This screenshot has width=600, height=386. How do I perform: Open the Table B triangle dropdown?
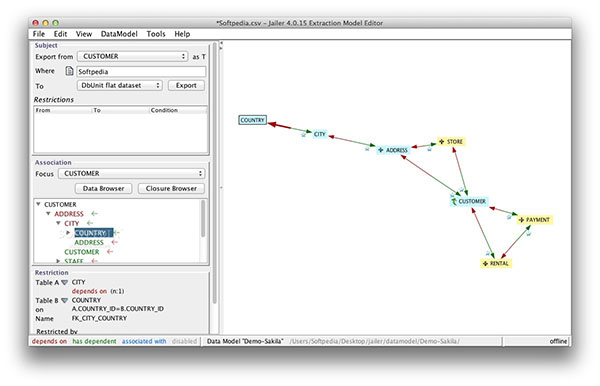[x=64, y=301]
